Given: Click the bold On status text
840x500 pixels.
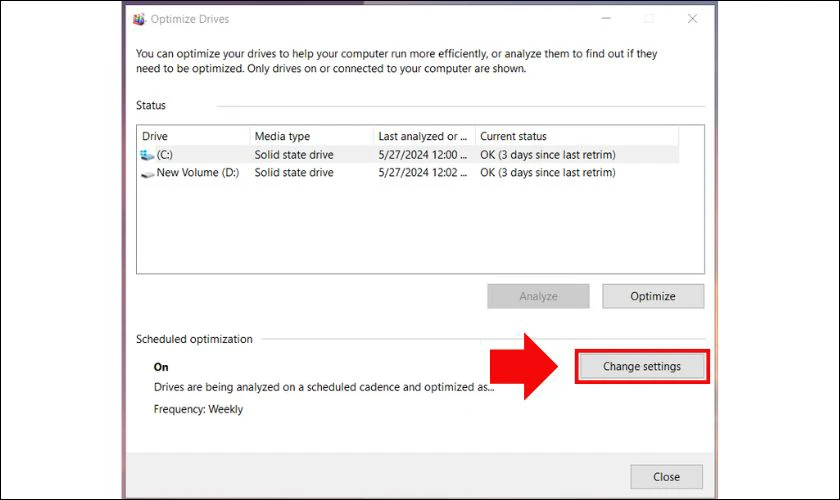Looking at the screenshot, I should [x=161, y=367].
